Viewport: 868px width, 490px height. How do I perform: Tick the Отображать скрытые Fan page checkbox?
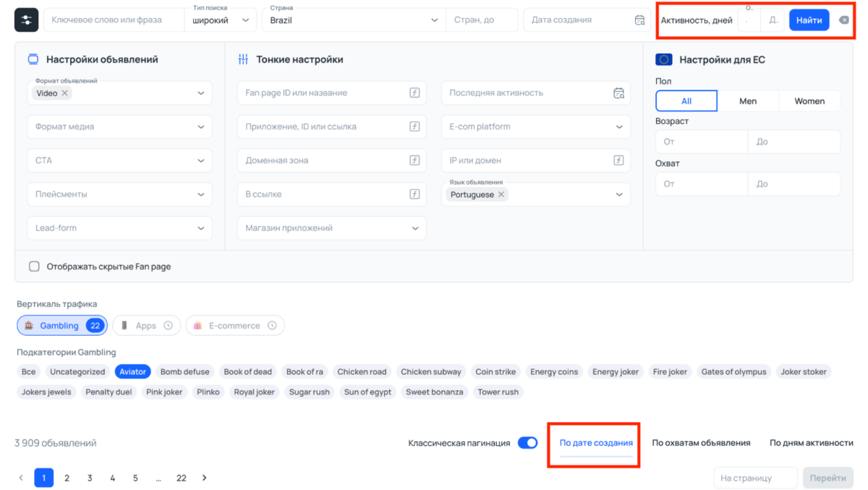coord(34,266)
